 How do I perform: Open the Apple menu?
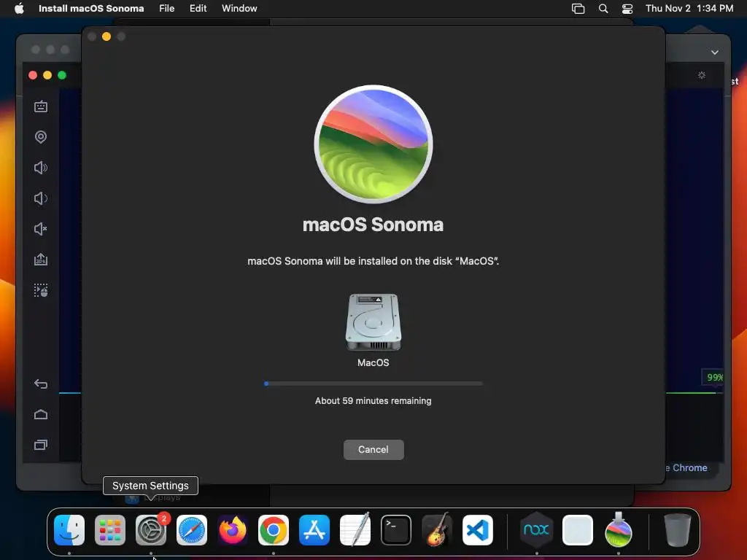(x=19, y=8)
